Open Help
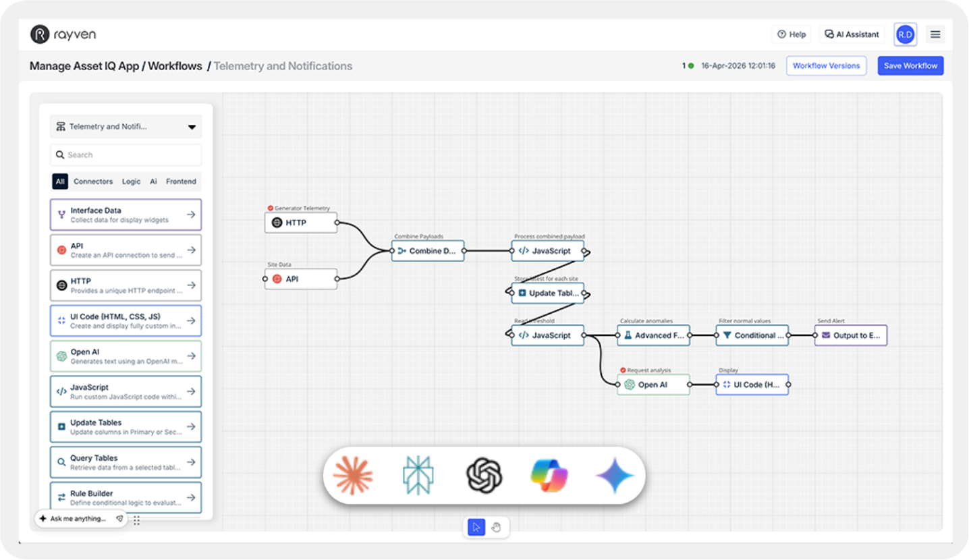This screenshot has height=560, width=969. [x=792, y=34]
